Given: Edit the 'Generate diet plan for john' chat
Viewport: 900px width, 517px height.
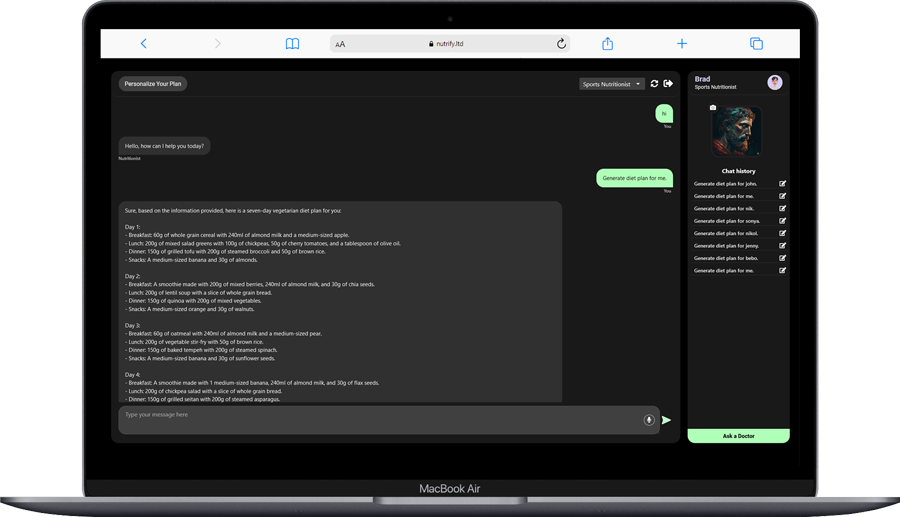Looking at the screenshot, I should pos(782,184).
